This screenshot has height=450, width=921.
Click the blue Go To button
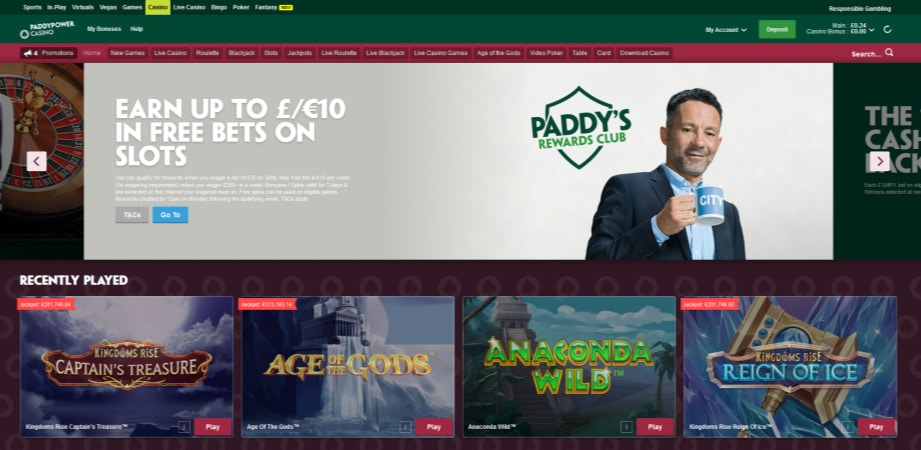pyautogui.click(x=170, y=215)
